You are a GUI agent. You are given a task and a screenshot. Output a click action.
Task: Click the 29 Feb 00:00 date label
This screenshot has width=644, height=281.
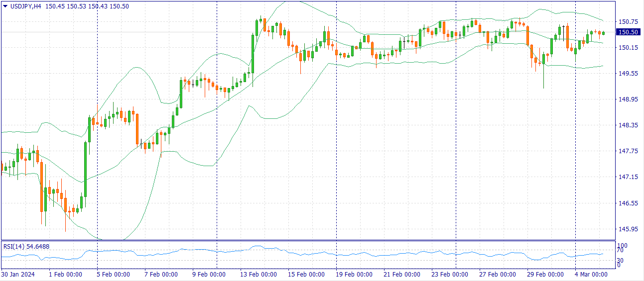click(x=545, y=275)
